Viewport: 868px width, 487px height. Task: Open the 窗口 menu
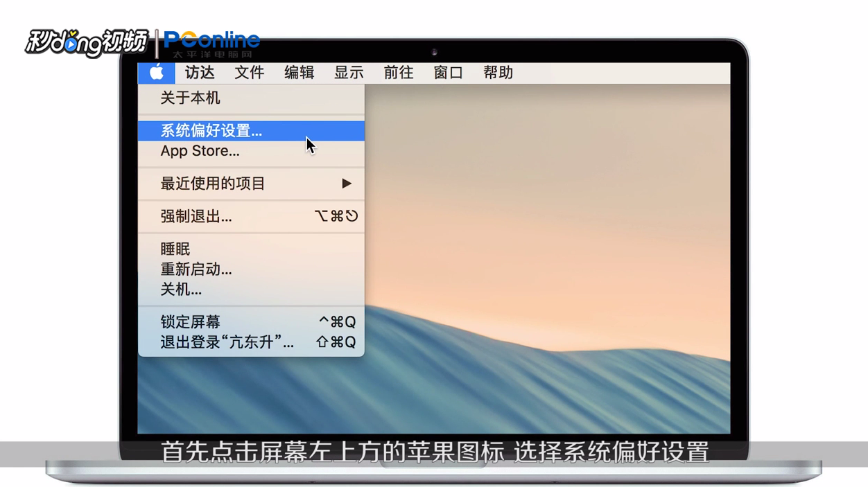click(x=447, y=72)
